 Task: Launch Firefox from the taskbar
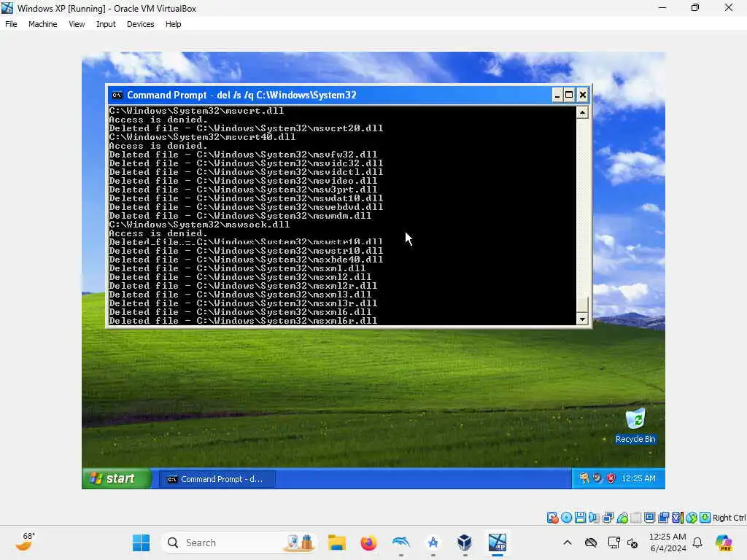tap(368, 542)
